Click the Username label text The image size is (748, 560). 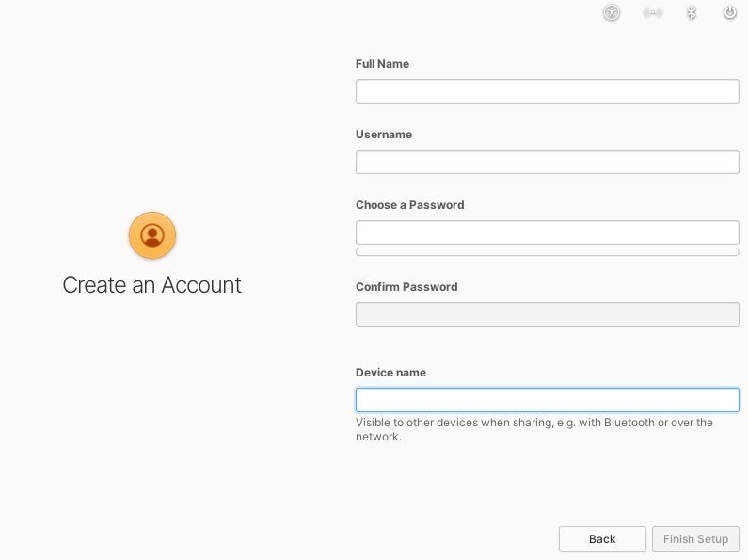coord(384,135)
